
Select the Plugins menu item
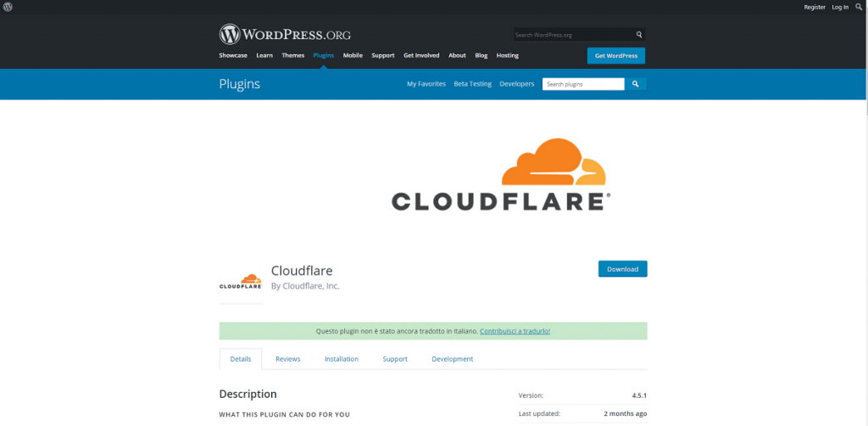point(323,55)
